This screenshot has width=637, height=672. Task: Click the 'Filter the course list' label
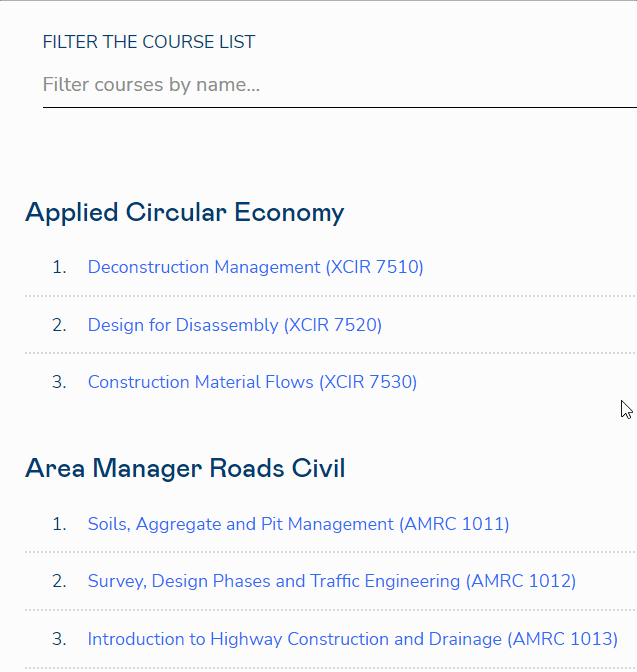click(x=149, y=42)
